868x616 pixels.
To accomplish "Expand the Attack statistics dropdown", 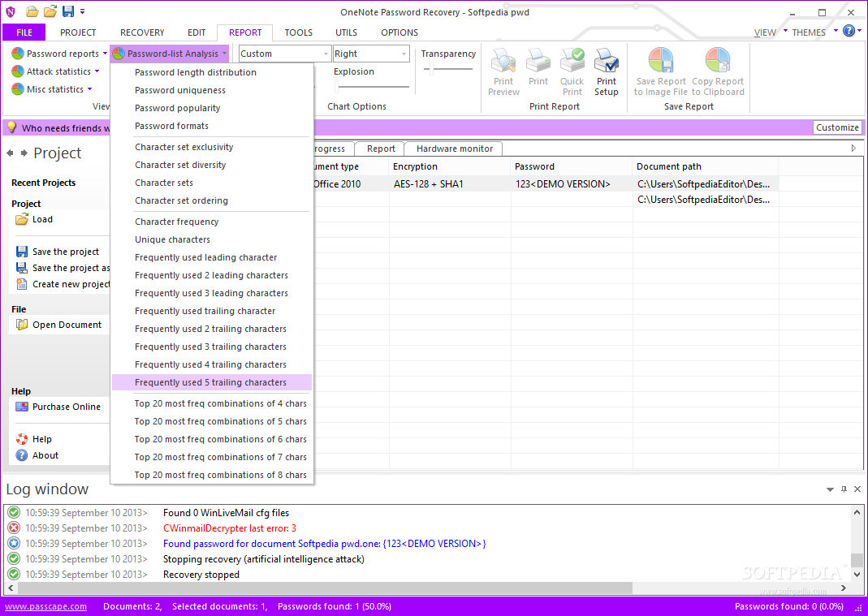I will click(97, 71).
